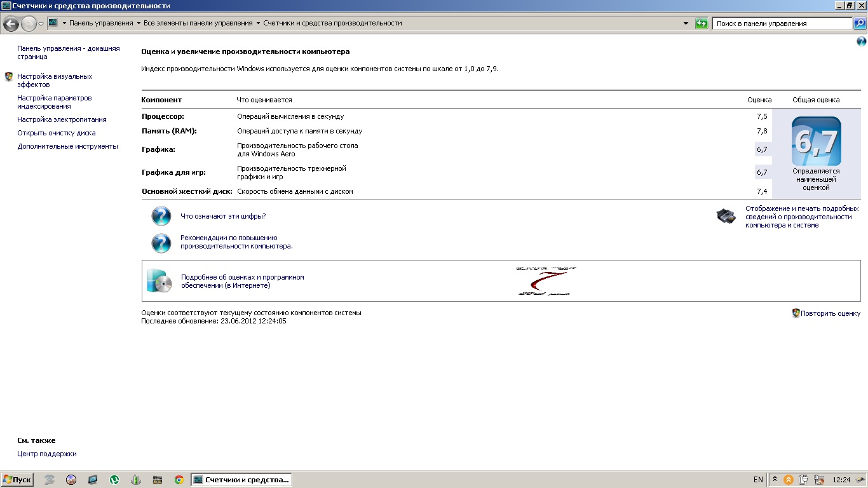Open Панель управления - домашняя страница link

pos(68,53)
